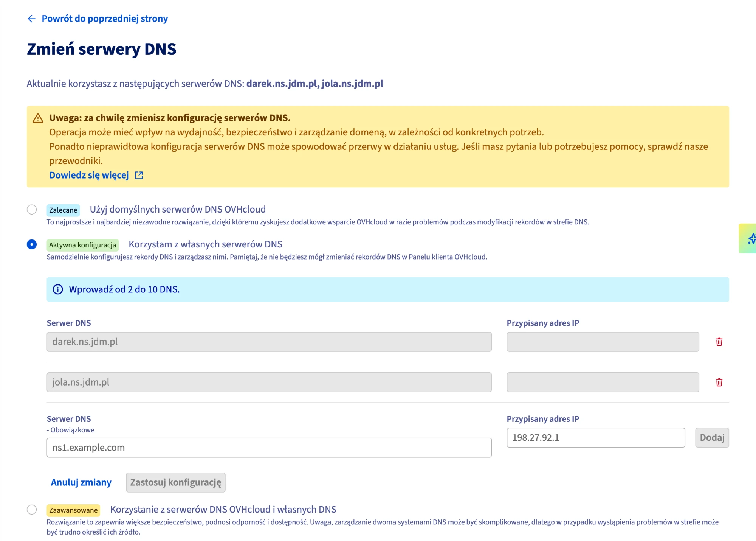Select the default OVHcloud DNS servers radio button

[32, 210]
